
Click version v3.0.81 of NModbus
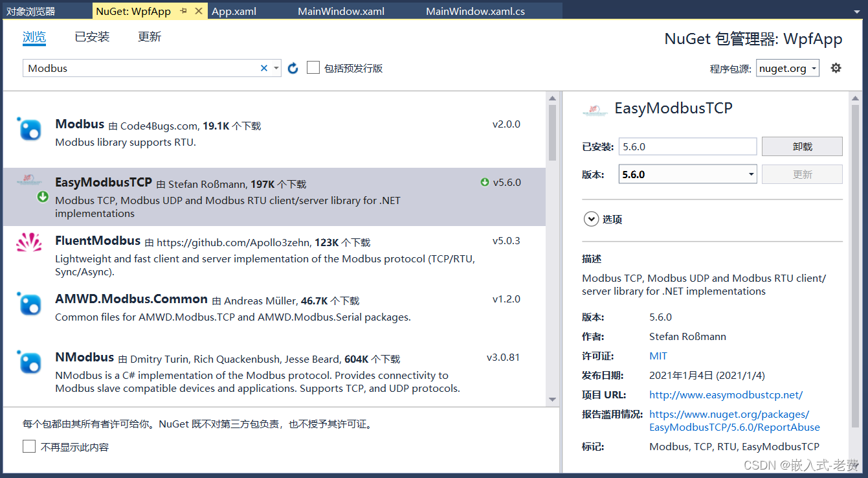coord(504,358)
